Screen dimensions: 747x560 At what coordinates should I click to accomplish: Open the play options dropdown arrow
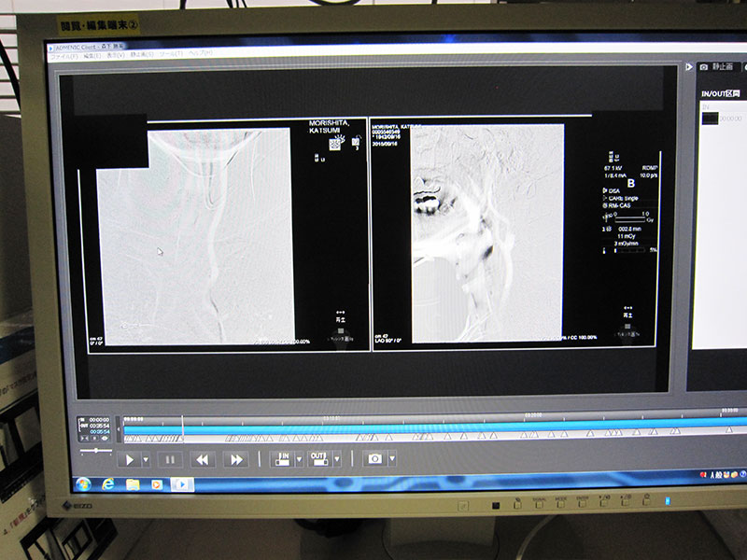click(x=146, y=458)
